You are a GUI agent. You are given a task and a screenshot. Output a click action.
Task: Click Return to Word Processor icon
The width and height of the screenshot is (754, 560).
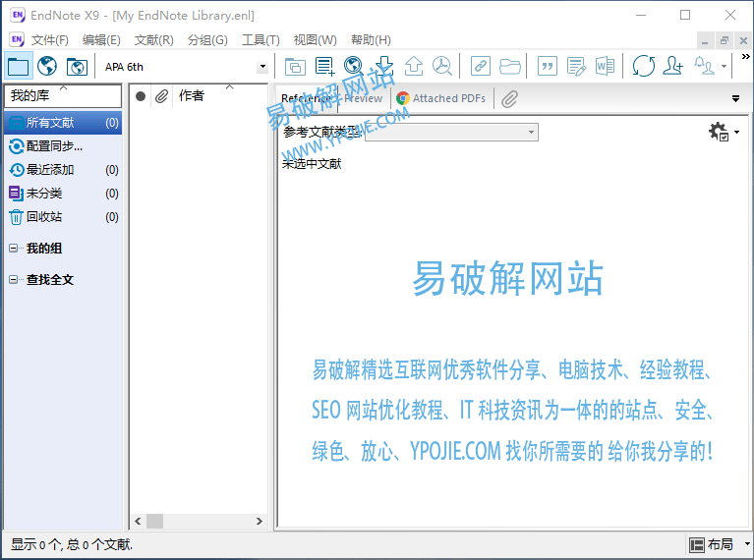pos(605,67)
